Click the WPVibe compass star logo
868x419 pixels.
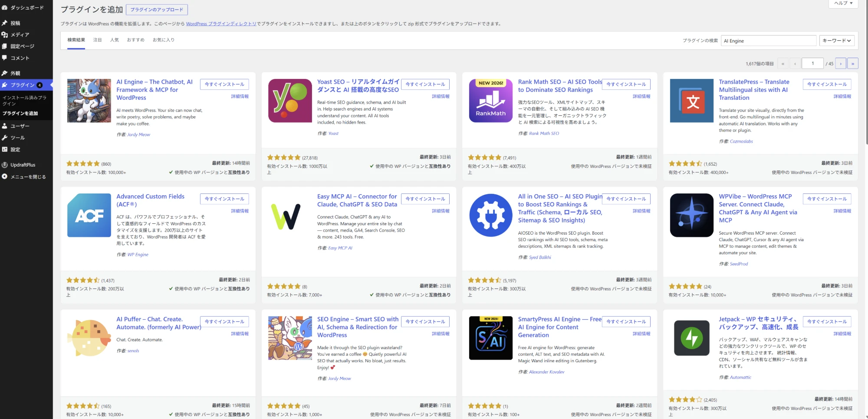(x=692, y=215)
